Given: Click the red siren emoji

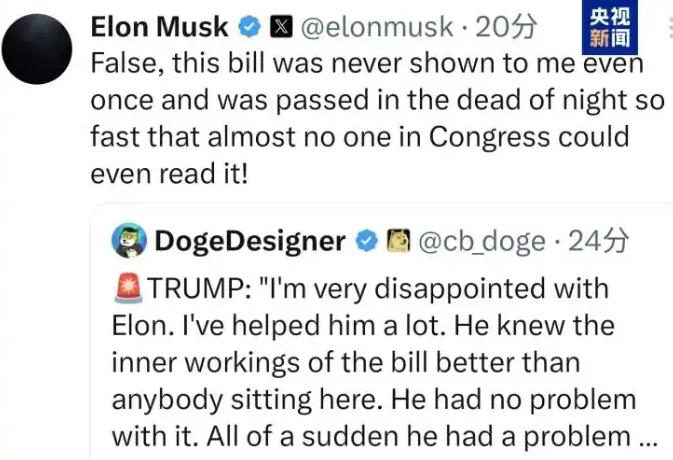Looking at the screenshot, I should [x=129, y=288].
